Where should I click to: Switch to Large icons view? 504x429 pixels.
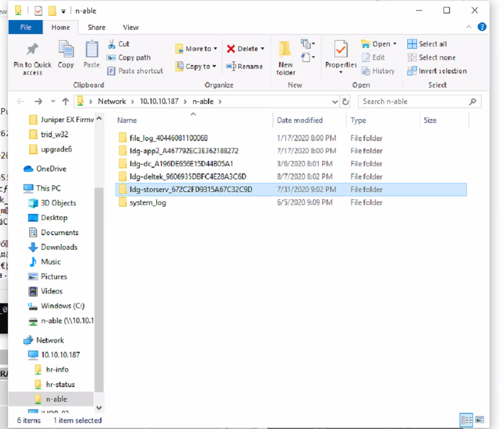tap(480, 420)
